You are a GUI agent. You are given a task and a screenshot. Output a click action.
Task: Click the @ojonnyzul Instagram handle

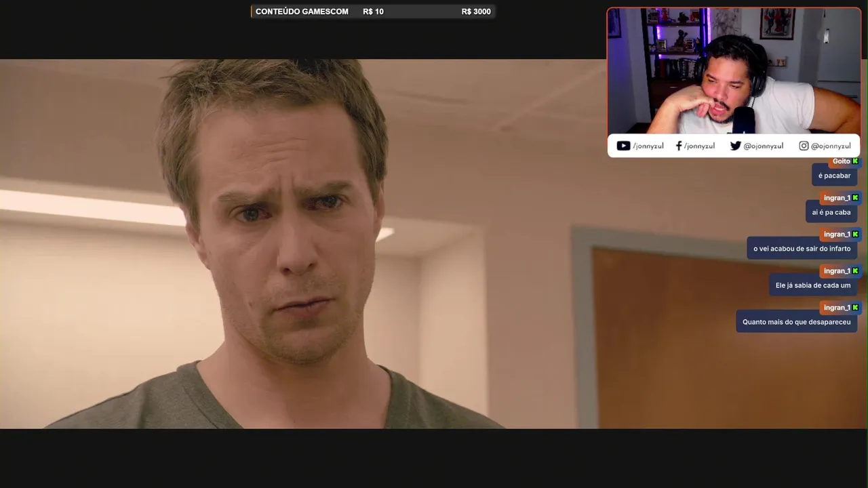[x=831, y=146]
